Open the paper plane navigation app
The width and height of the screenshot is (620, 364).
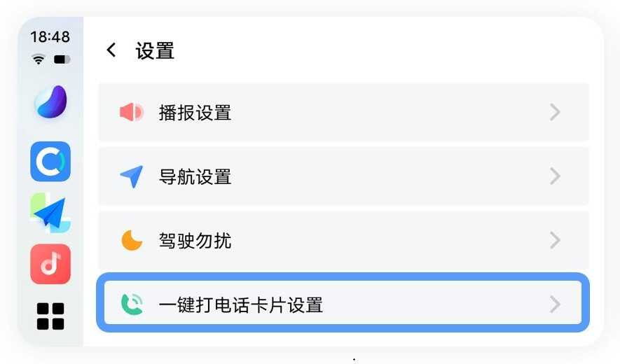[x=50, y=213]
